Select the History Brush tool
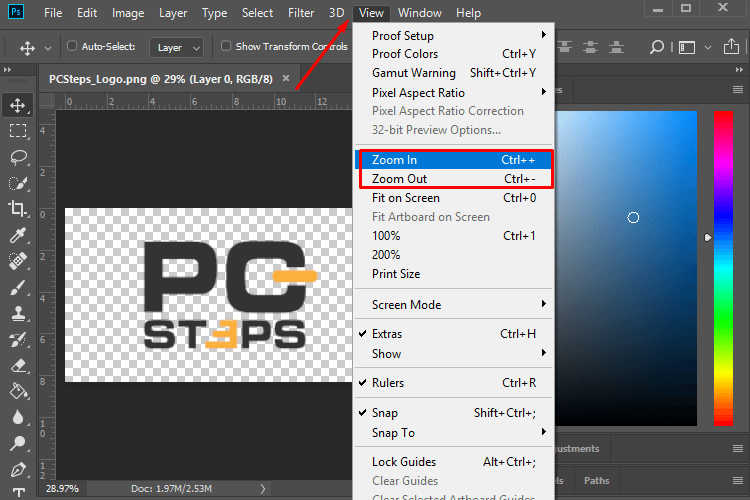 (18, 340)
